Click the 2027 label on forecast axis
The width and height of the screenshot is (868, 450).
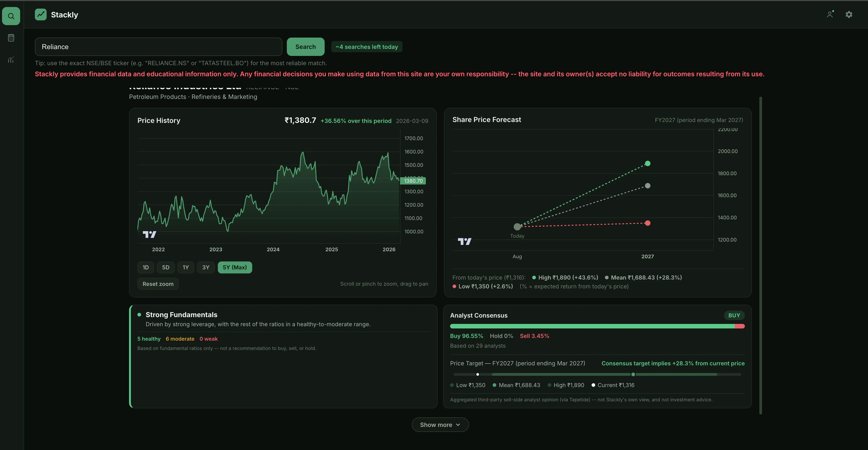(647, 256)
